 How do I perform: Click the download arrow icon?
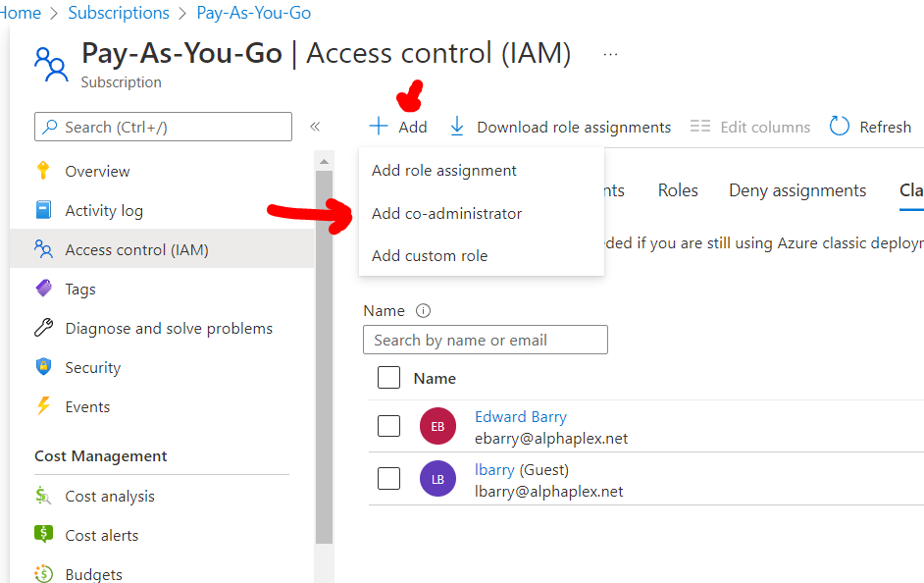coord(457,127)
